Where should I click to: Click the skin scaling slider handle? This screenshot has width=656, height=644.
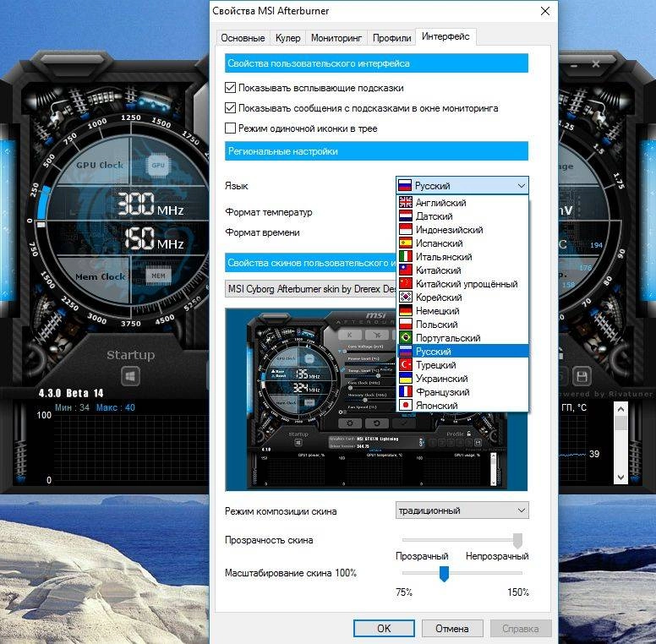445,573
